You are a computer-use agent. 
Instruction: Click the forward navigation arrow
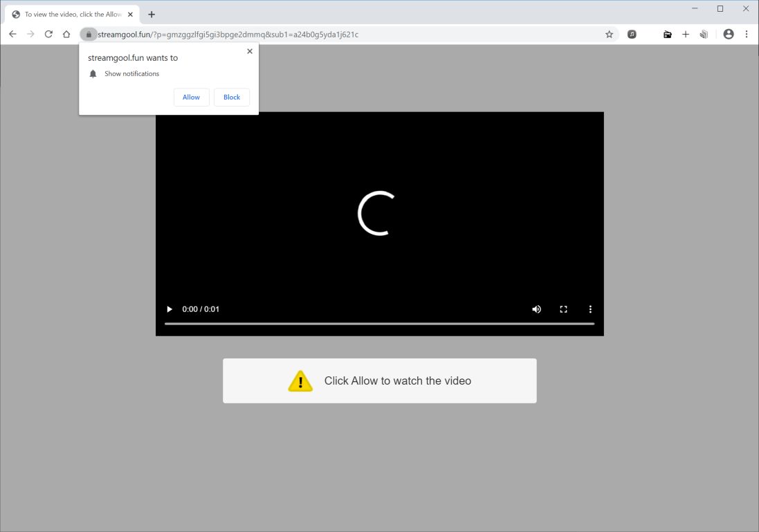pyautogui.click(x=30, y=34)
